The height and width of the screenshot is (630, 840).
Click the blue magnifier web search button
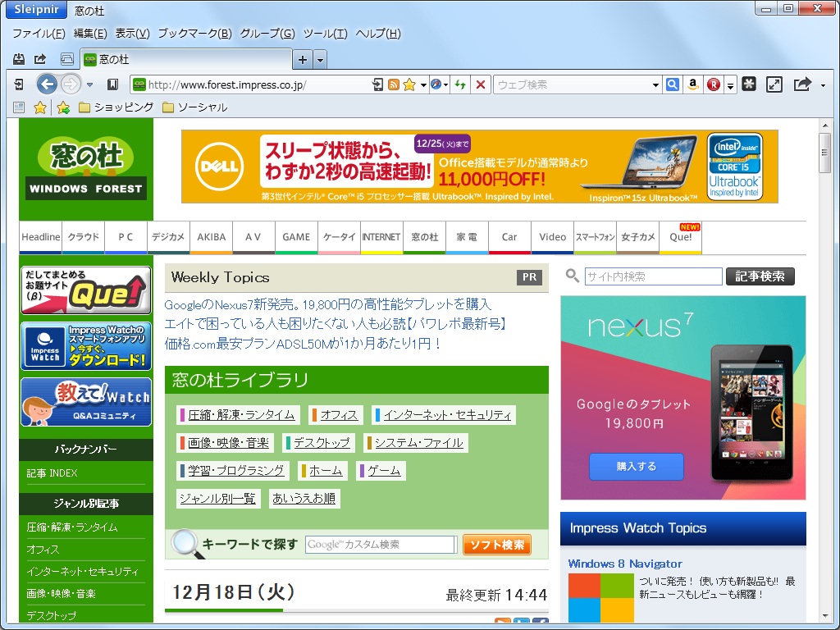tap(672, 84)
